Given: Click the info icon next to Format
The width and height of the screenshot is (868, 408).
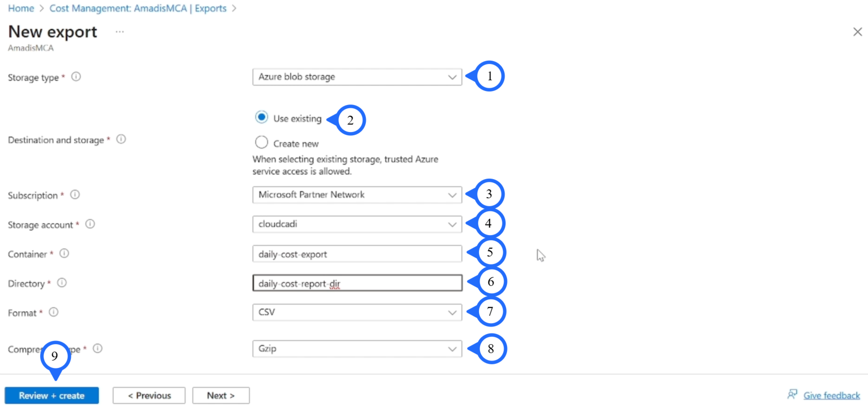Looking at the screenshot, I should pos(54,312).
